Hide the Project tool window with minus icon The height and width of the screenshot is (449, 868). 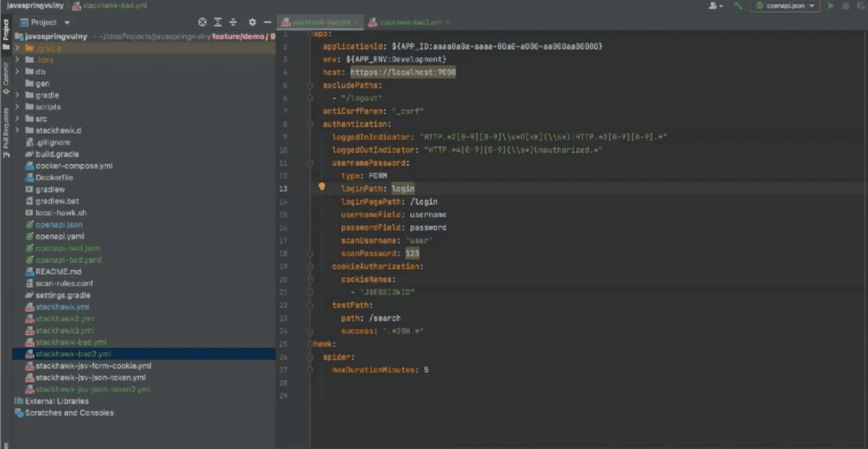267,22
